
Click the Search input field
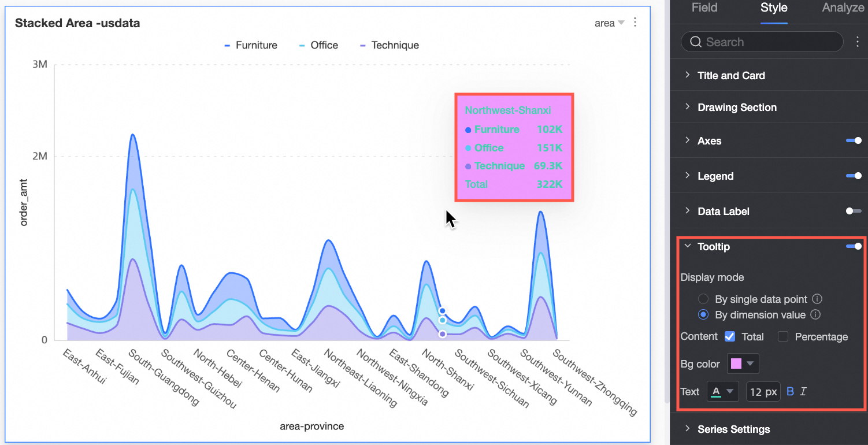[x=762, y=42]
